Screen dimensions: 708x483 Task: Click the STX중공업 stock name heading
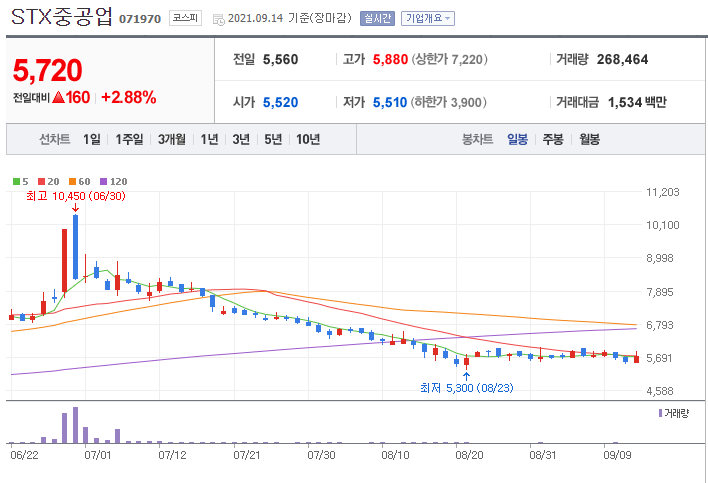pyautogui.click(x=61, y=17)
